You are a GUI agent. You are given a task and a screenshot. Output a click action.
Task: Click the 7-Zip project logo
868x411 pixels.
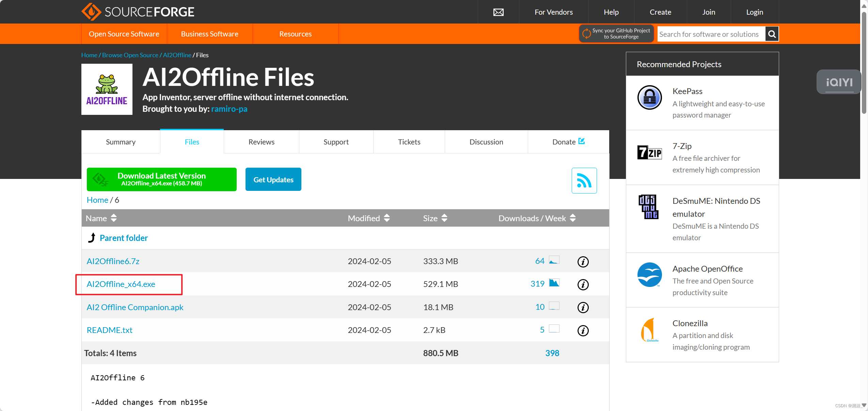pos(649,152)
